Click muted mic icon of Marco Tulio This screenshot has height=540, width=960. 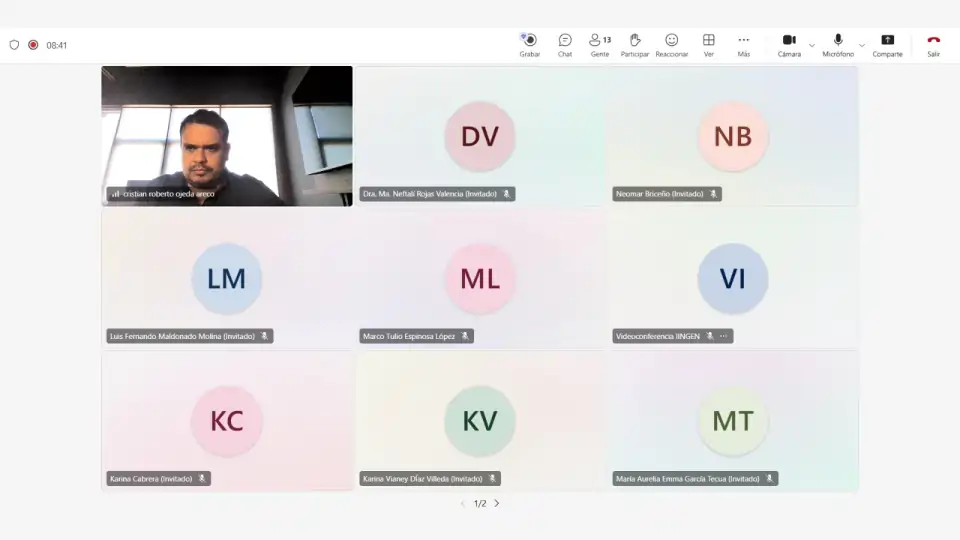point(465,336)
